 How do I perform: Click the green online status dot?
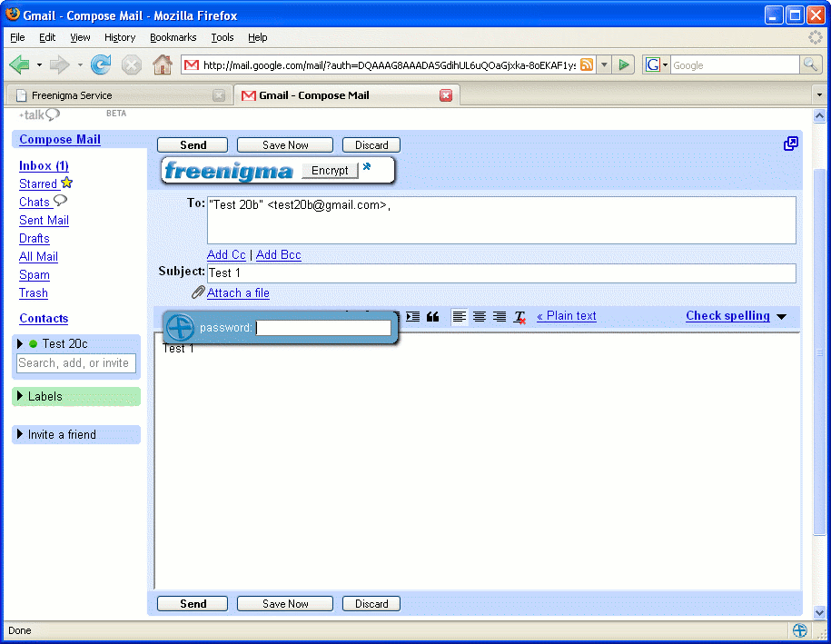(x=33, y=344)
